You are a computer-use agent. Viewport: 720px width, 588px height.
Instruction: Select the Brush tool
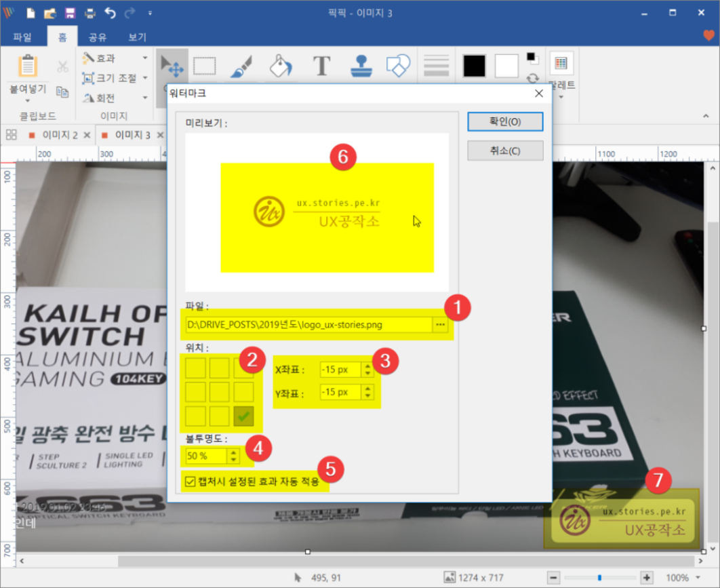click(242, 66)
